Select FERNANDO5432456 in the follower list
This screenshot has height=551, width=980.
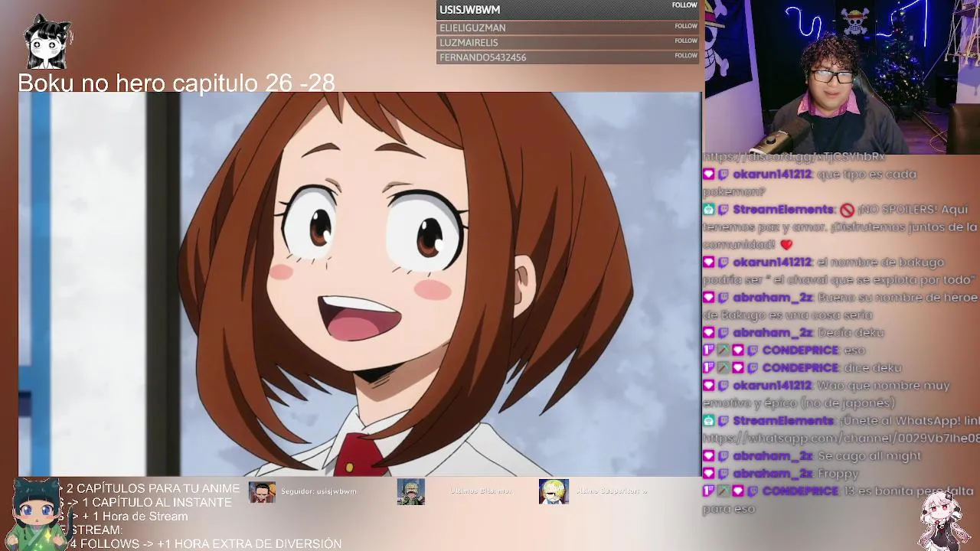pyautogui.click(x=482, y=57)
